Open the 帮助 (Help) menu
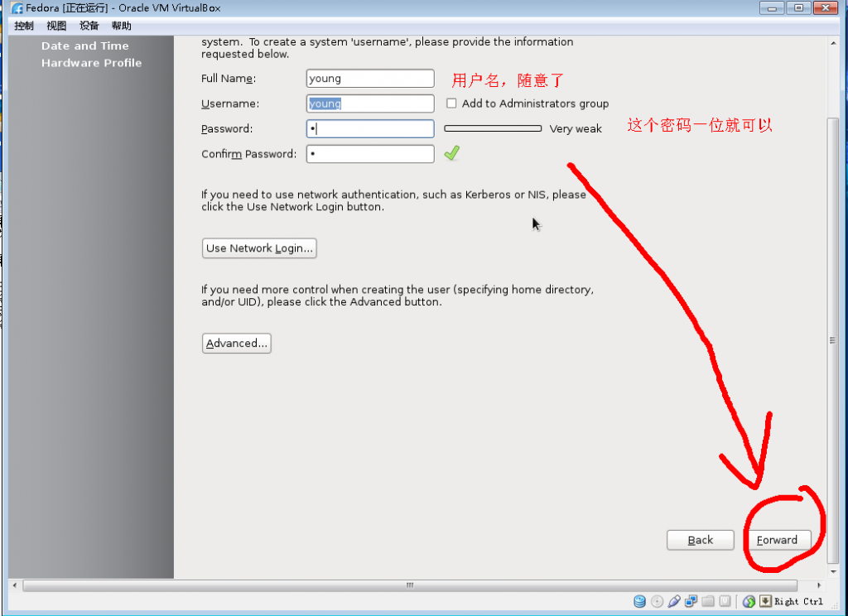This screenshot has height=616, width=848. 121,26
